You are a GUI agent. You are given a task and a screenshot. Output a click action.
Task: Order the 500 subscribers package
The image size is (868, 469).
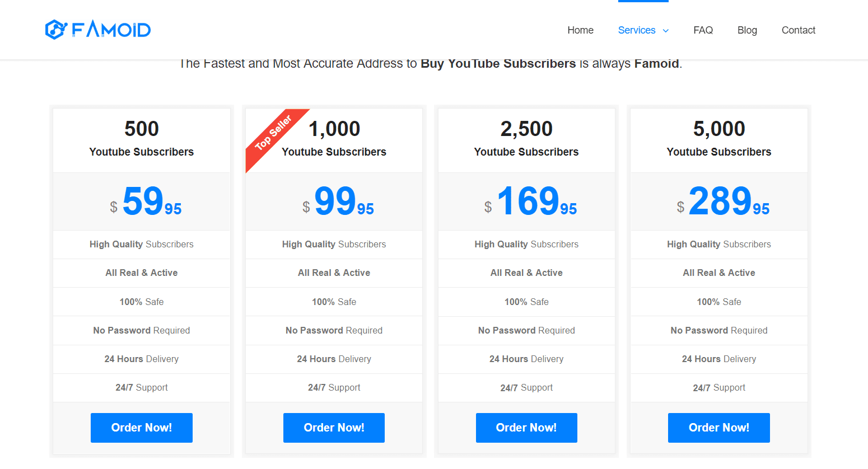[142, 428]
